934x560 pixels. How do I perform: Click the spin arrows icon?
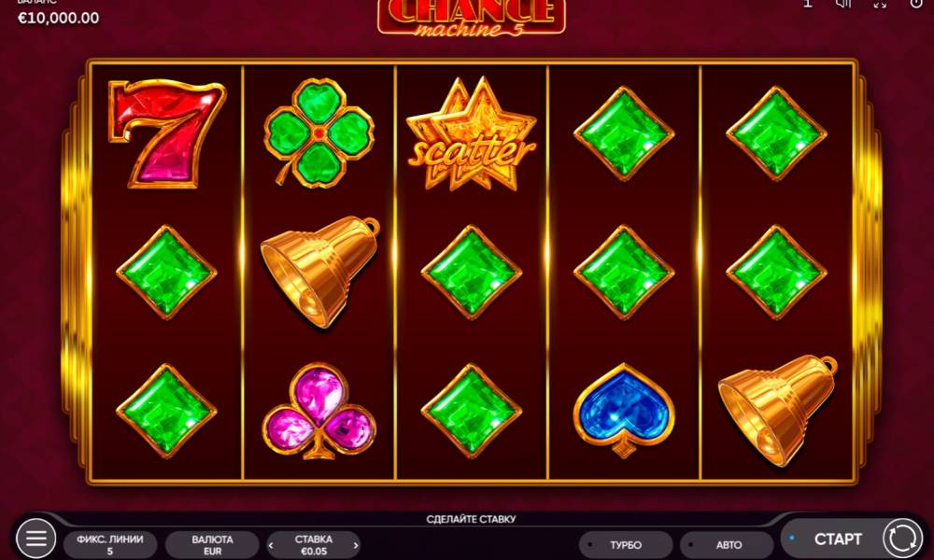pyautogui.click(x=903, y=539)
